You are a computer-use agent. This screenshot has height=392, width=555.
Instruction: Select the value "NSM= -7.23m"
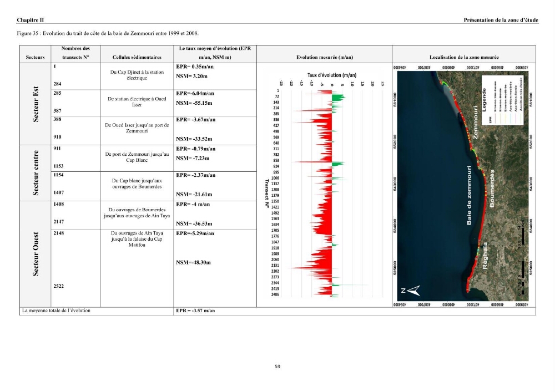pyautogui.click(x=193, y=159)
